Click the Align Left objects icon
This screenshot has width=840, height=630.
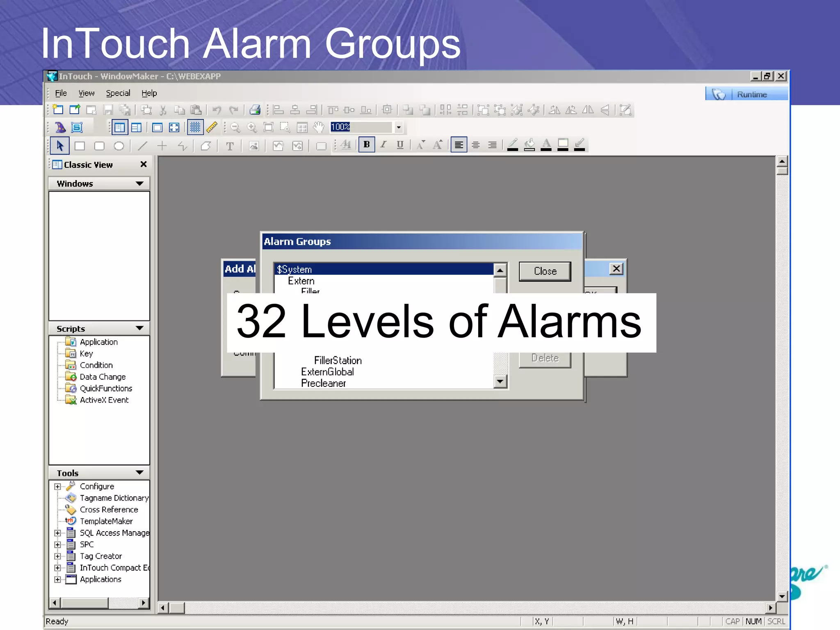point(278,110)
